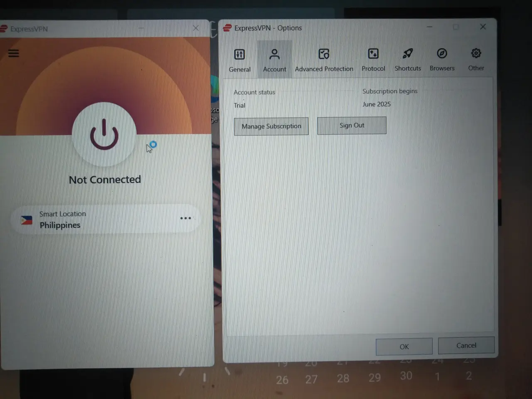Open the Shortcuts options tab

click(408, 59)
